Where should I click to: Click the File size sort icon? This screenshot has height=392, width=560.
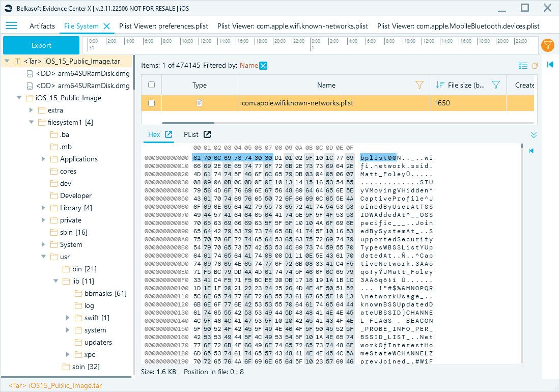[440, 85]
